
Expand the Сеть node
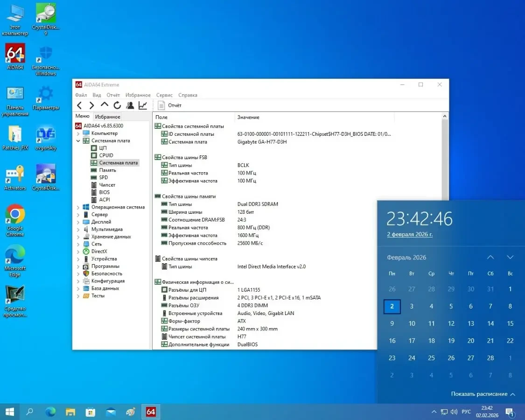pyautogui.click(x=78, y=244)
